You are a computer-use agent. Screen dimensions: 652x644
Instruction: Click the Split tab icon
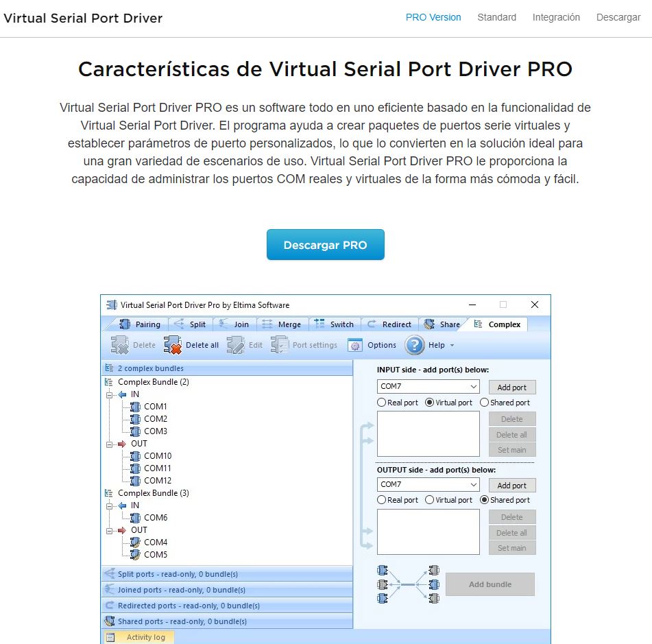coord(179,324)
